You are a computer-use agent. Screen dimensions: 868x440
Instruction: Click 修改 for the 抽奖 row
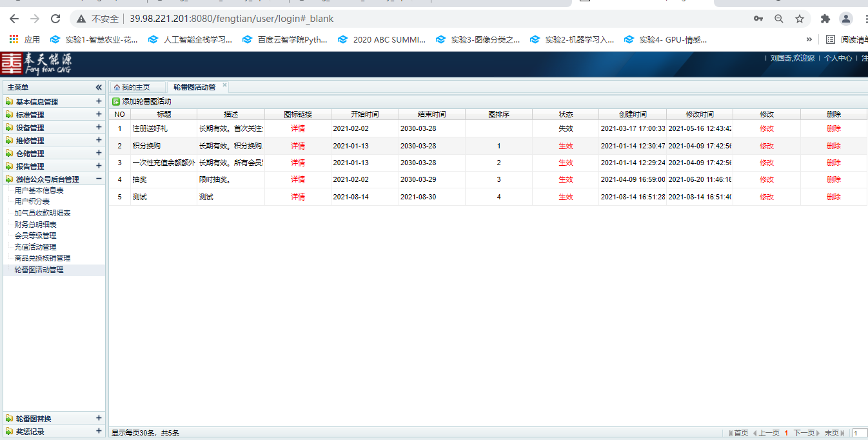coord(766,179)
